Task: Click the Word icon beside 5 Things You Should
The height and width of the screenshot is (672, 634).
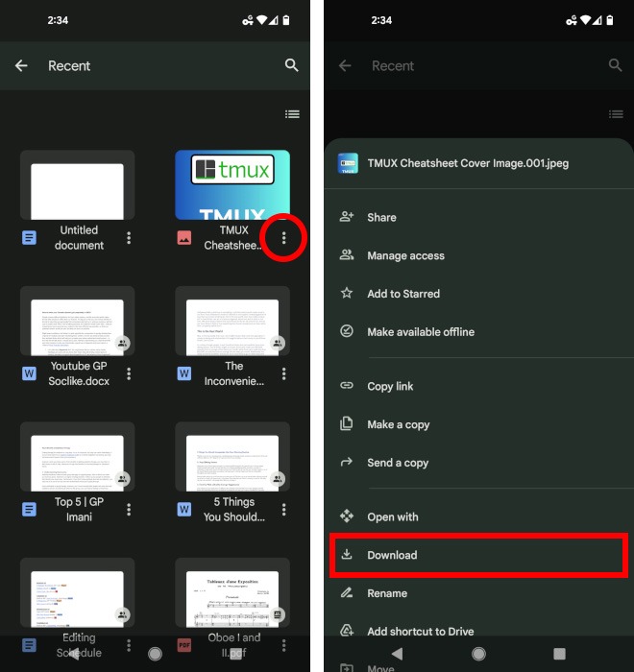Action: pyautogui.click(x=184, y=509)
